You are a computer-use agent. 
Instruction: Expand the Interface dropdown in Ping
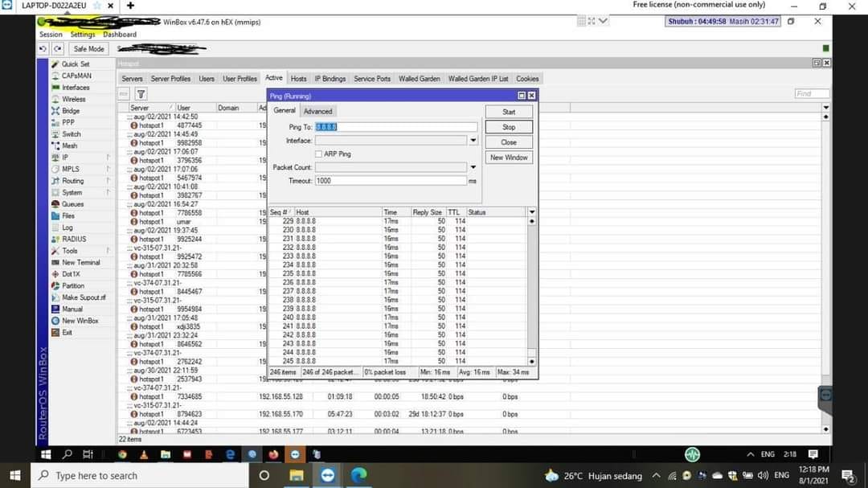[473, 141]
